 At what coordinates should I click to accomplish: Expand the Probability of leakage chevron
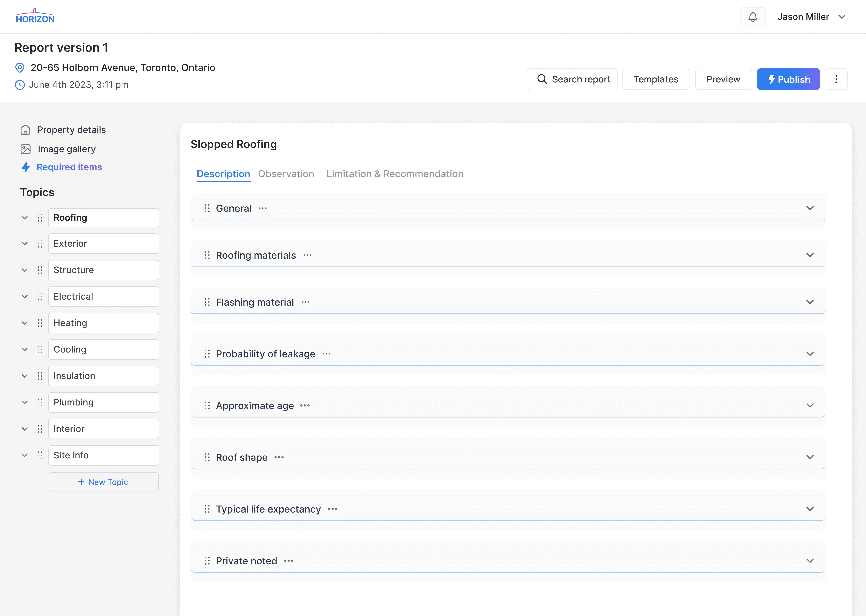(810, 354)
